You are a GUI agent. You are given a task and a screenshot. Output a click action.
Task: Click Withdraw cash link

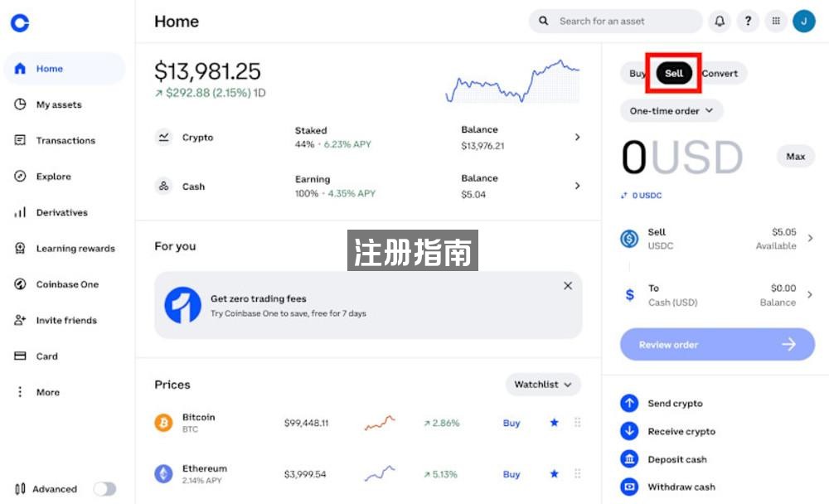(681, 487)
